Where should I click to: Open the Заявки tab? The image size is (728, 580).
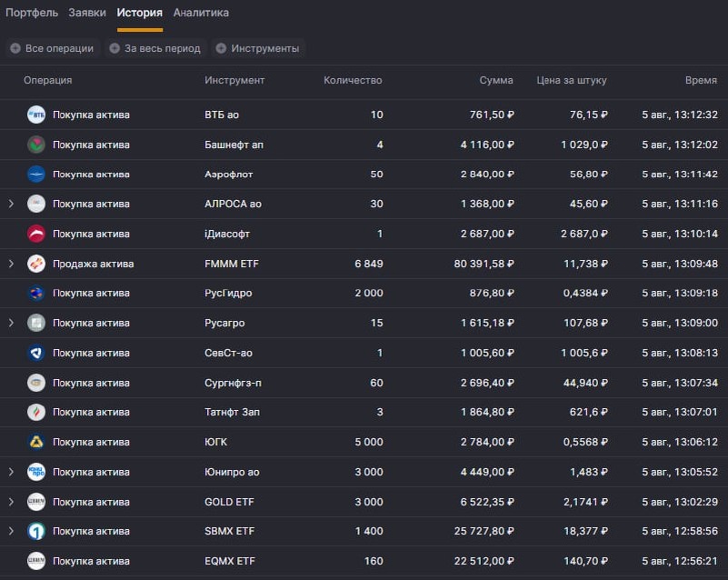coord(87,13)
